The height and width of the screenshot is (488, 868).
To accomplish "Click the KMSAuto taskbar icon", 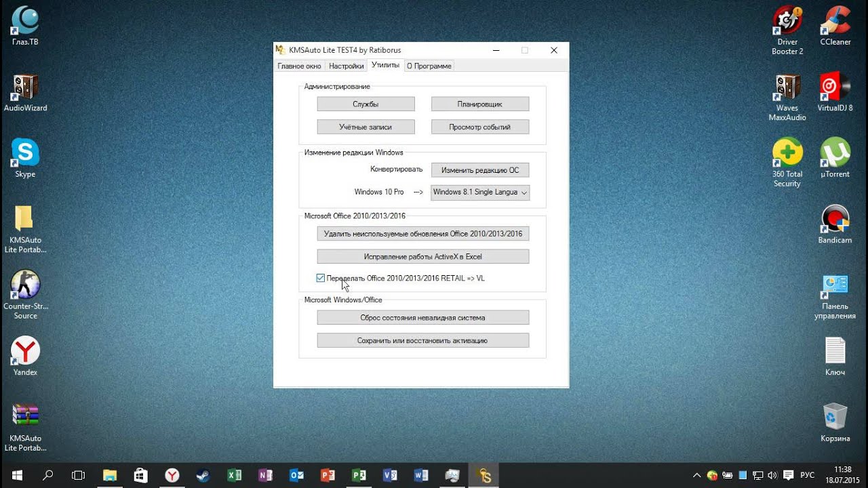I will point(484,475).
